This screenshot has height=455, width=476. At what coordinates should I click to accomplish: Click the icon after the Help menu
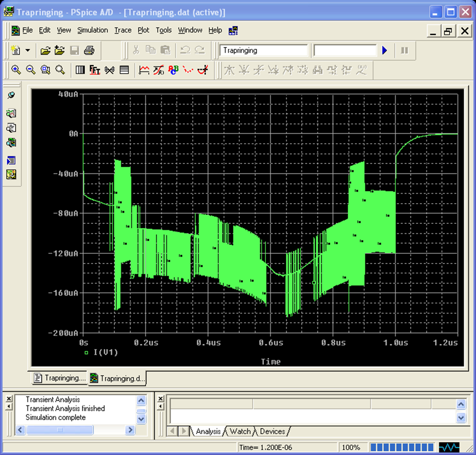[233, 30]
